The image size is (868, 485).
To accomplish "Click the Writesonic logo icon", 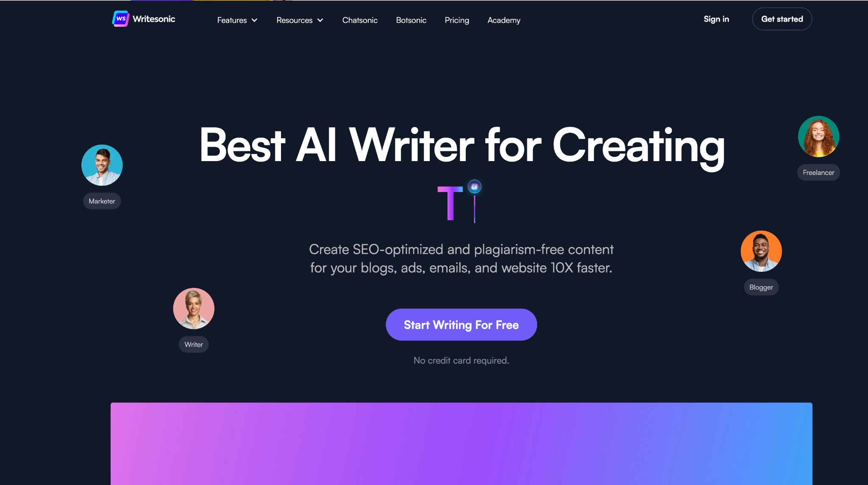I will pos(121,19).
